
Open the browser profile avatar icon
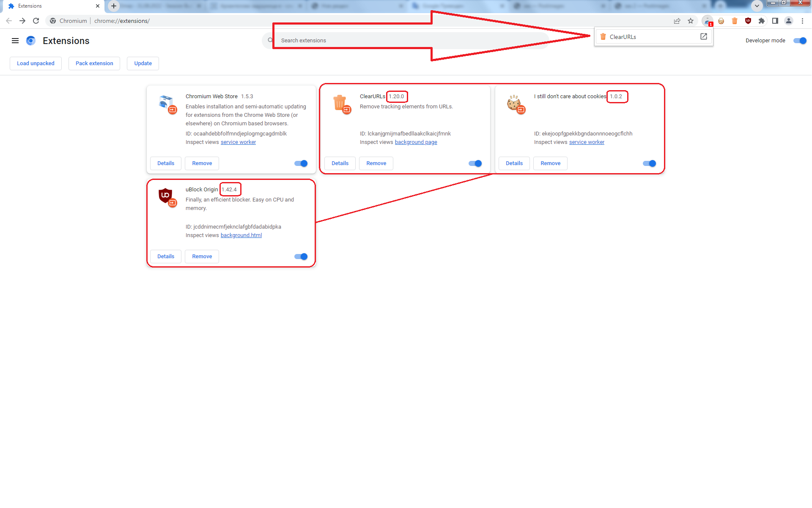(789, 21)
